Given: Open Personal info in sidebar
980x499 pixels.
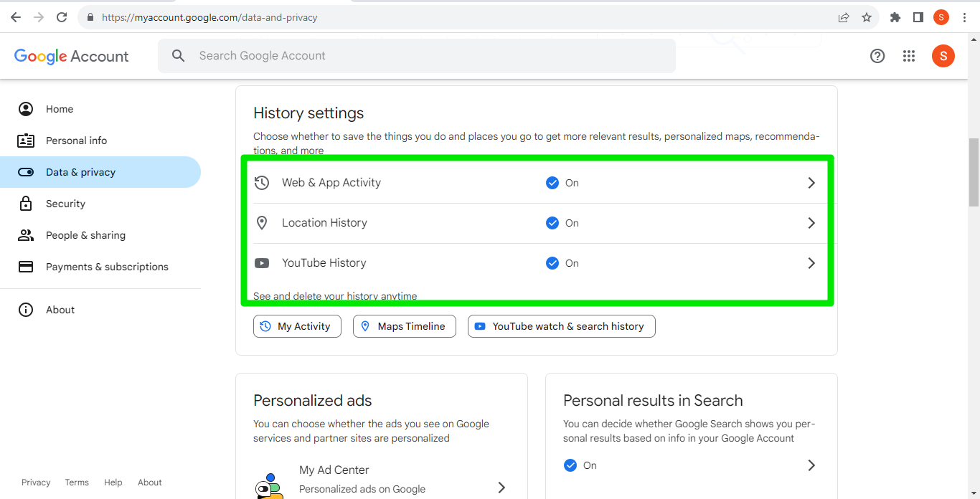Looking at the screenshot, I should click(100, 141).
